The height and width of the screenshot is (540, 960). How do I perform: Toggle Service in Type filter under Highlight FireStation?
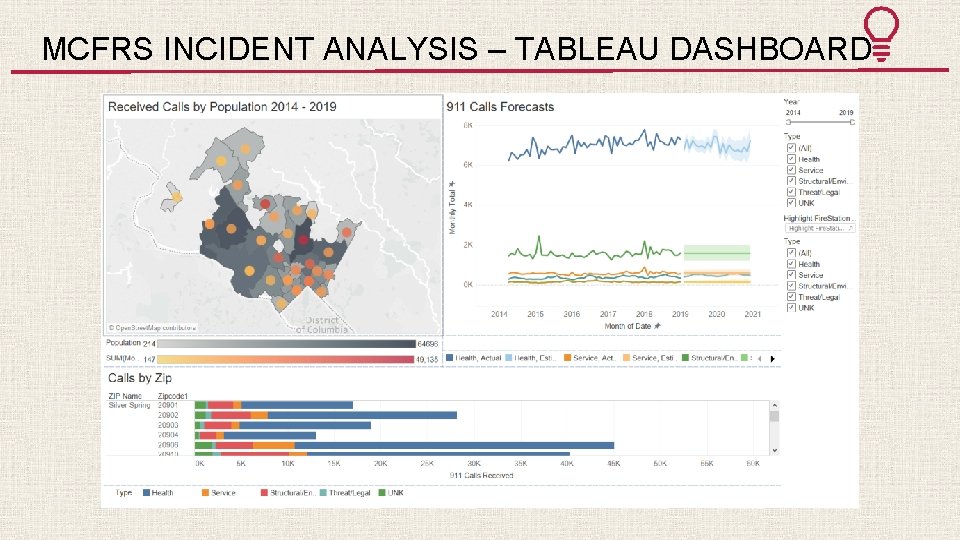click(x=791, y=275)
